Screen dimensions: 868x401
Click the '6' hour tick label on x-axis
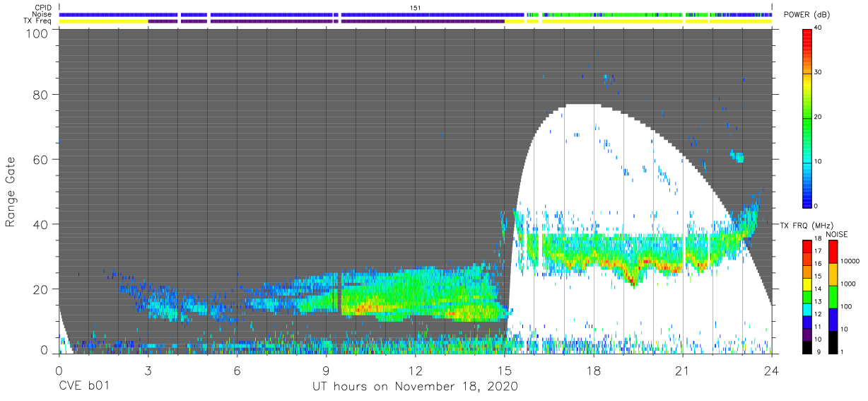tap(237, 370)
